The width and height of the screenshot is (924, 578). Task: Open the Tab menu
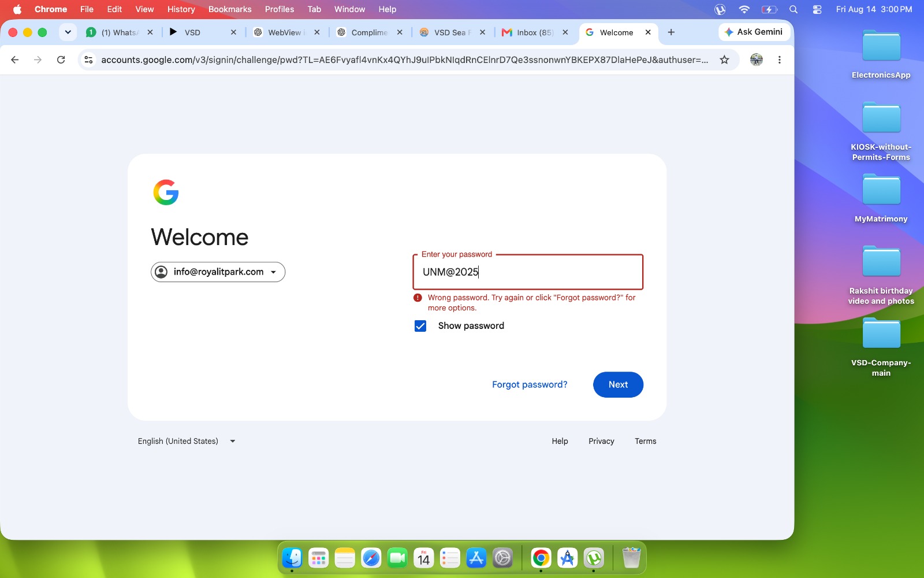tap(314, 9)
